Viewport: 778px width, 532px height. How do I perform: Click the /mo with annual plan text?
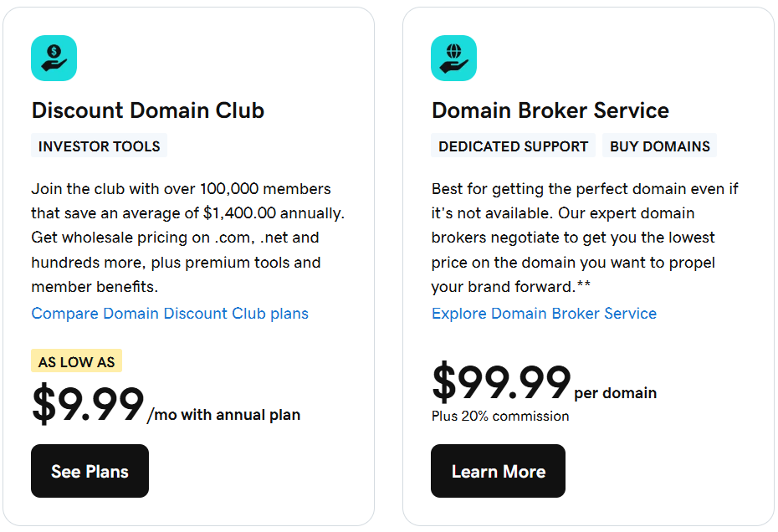tap(223, 414)
